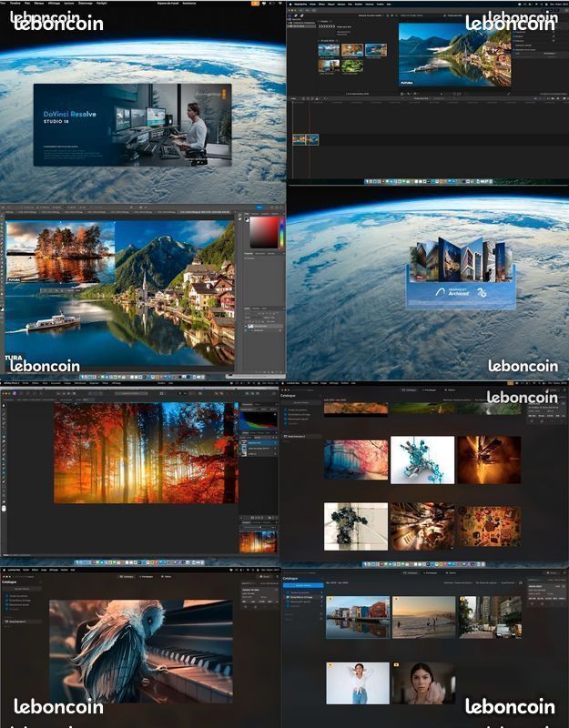Screen dimensions: 569x728
Task: Open the Timeline menu in DaVinci Resolve
Action: click(x=15, y=3)
